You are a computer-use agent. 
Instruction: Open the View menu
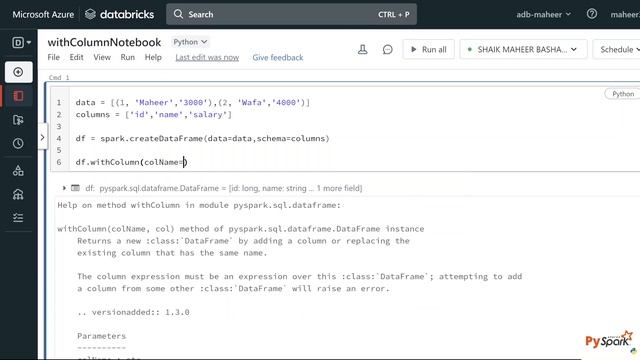coord(102,58)
